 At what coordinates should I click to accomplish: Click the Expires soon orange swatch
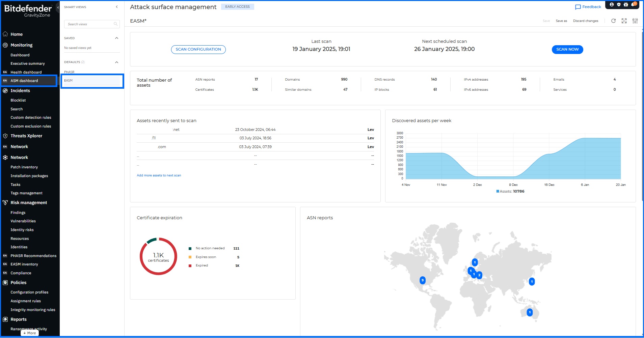coord(190,257)
